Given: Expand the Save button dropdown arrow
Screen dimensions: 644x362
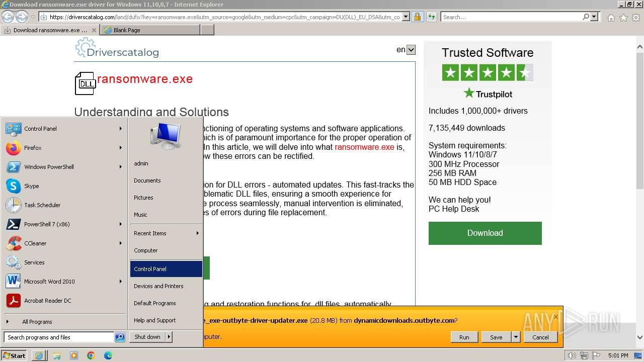Looking at the screenshot, I should 516,337.
